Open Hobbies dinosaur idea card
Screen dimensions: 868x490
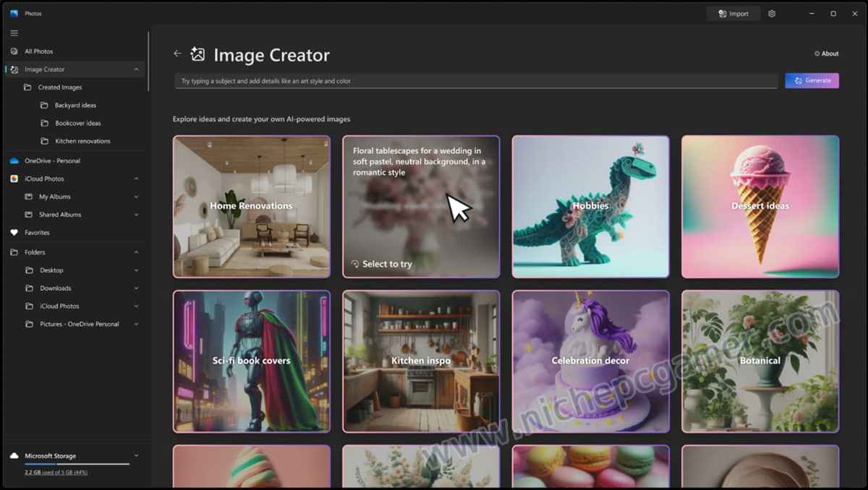pos(591,207)
